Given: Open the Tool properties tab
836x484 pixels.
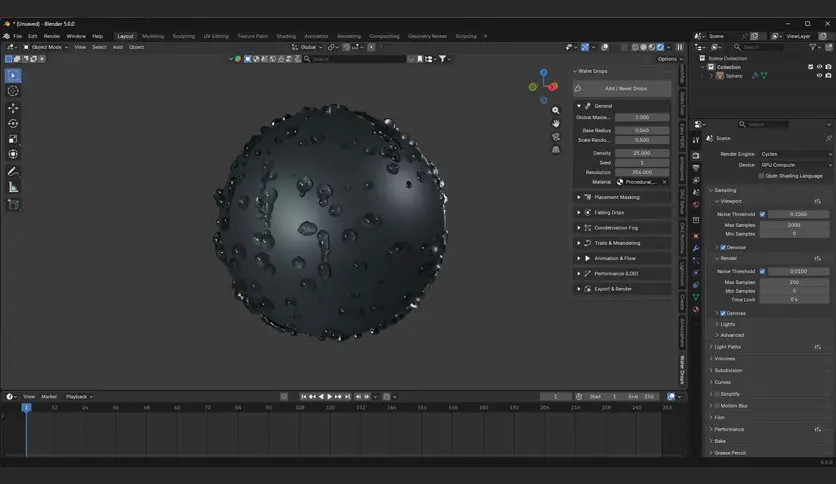Looking at the screenshot, I should (696, 140).
